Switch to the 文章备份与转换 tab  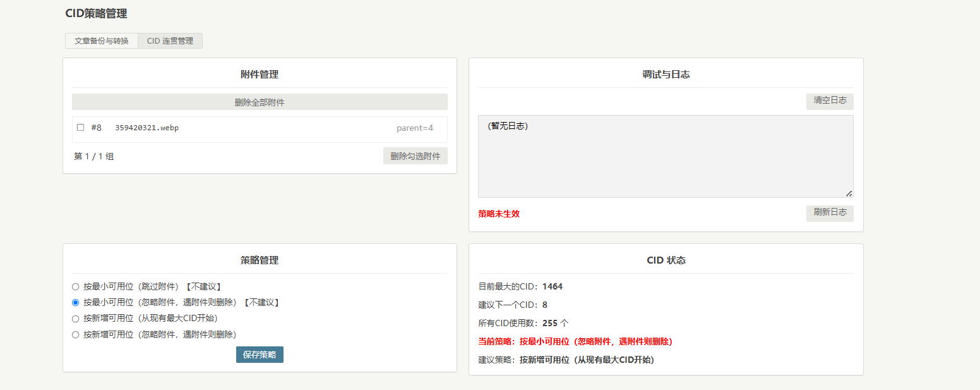tap(101, 41)
